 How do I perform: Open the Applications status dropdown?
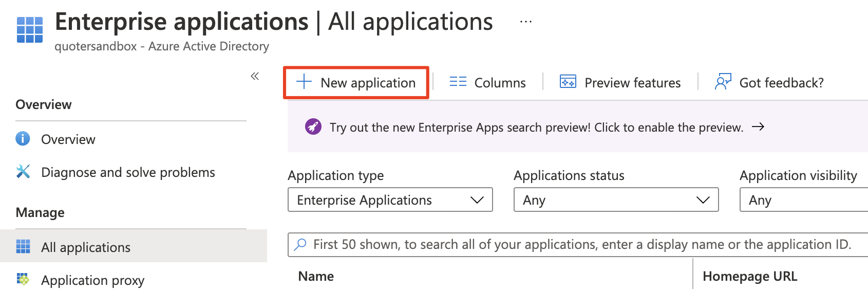[616, 200]
